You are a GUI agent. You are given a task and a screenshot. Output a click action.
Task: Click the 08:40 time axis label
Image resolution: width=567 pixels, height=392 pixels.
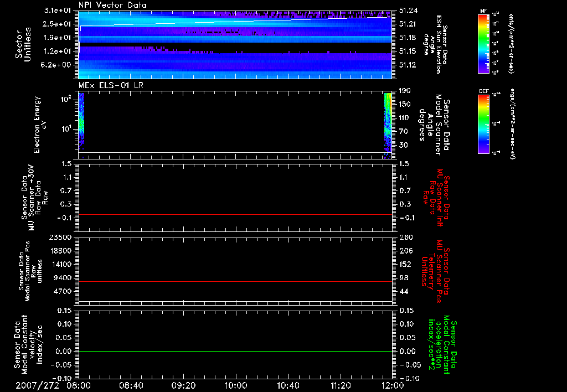click(x=131, y=385)
